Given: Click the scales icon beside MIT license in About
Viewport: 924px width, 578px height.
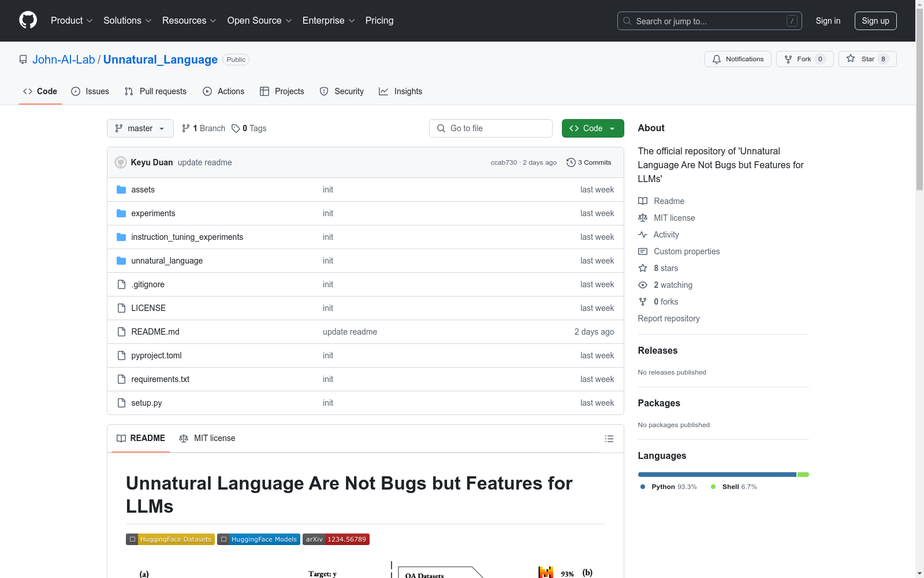Looking at the screenshot, I should point(643,218).
